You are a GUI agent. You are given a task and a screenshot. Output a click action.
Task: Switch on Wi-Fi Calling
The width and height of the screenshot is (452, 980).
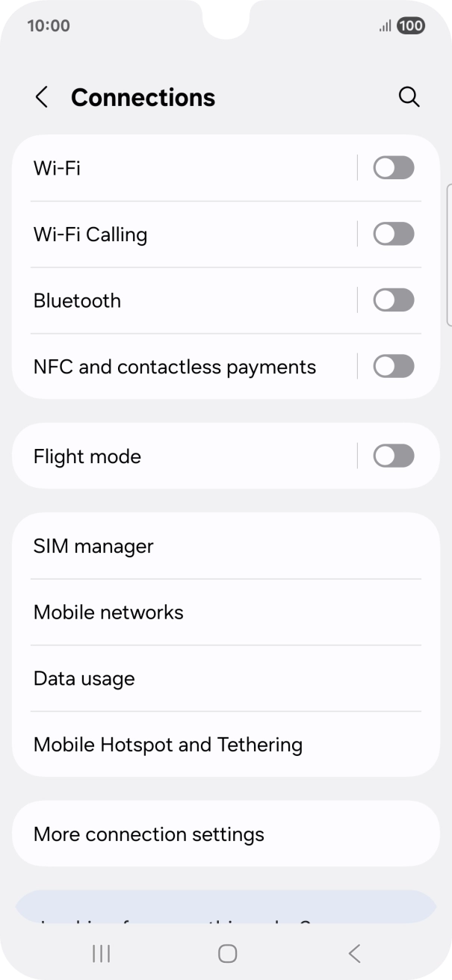pyautogui.click(x=394, y=234)
